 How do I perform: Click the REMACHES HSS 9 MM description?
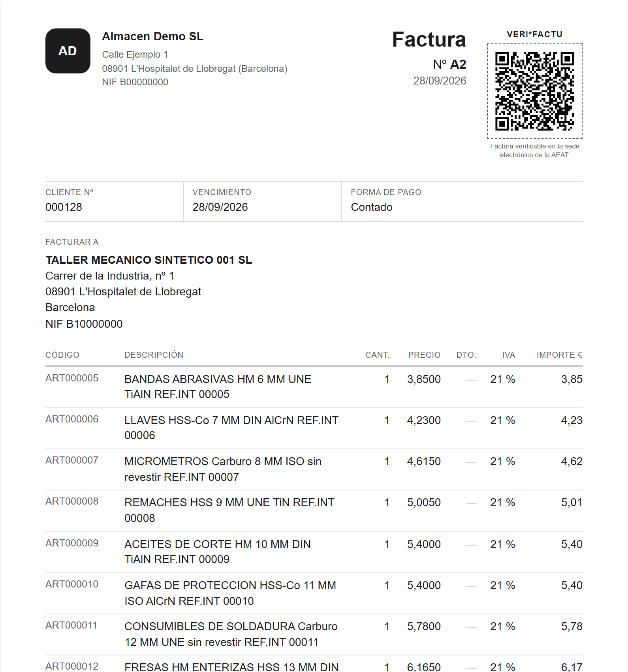tap(229, 510)
